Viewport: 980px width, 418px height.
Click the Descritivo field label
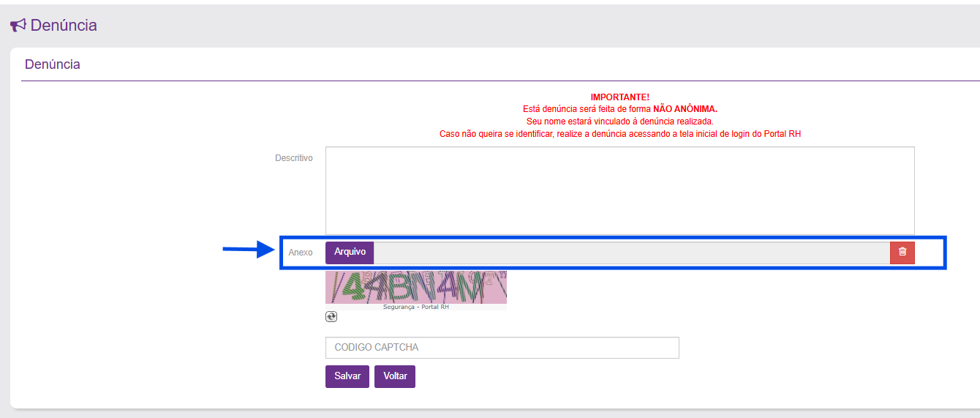(x=293, y=158)
